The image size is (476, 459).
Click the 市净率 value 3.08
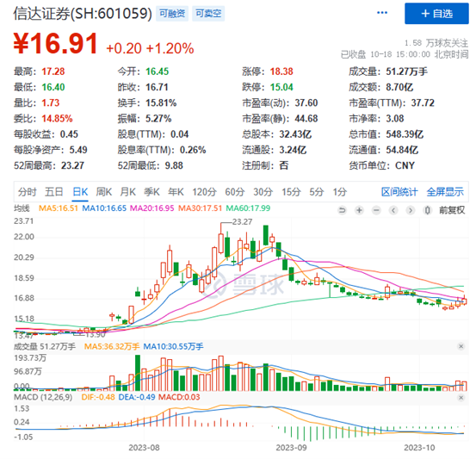(395, 119)
